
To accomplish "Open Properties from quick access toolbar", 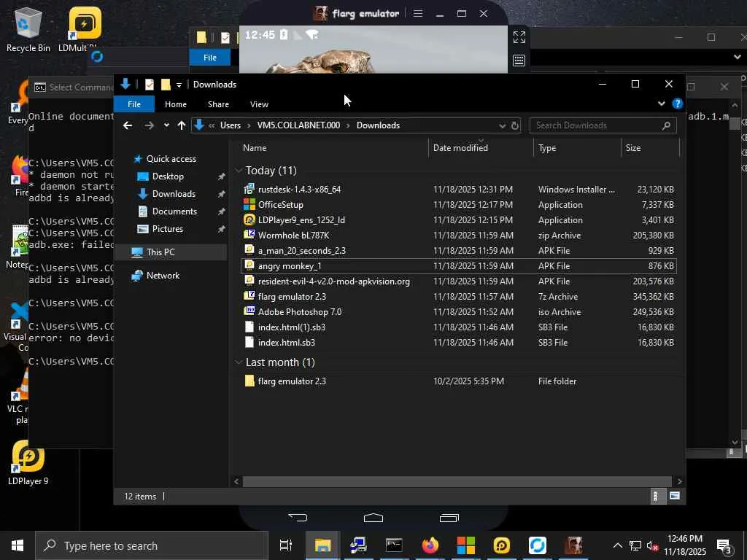I will tap(149, 85).
